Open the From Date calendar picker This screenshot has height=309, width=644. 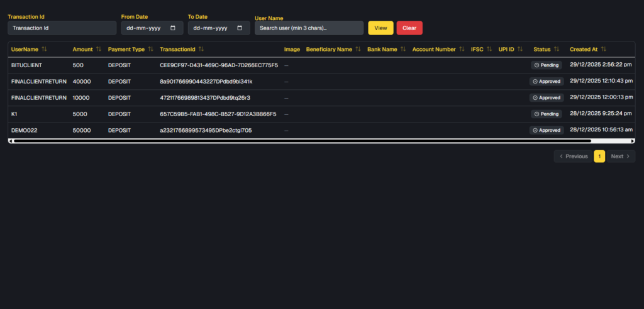pyautogui.click(x=173, y=28)
